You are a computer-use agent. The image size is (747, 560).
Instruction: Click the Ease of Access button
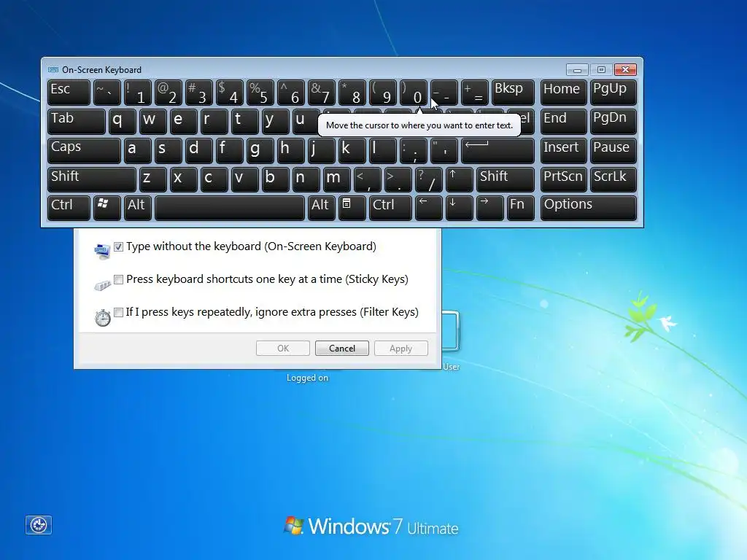[x=39, y=525]
